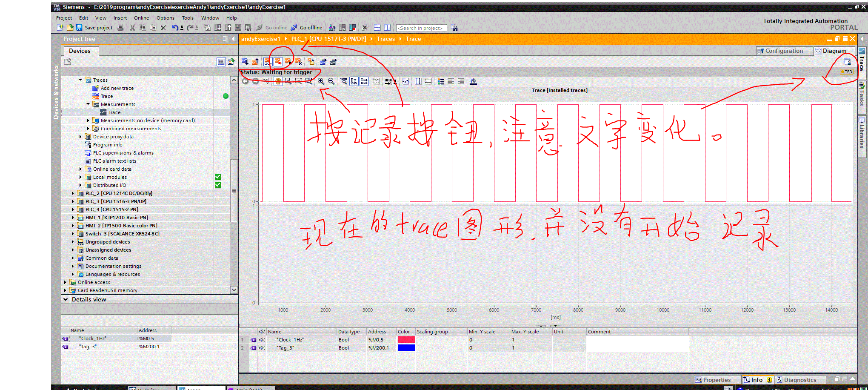Toggle automatic Y-axis 100% scaling
This screenshot has height=390, width=868.
pyautogui.click(x=354, y=81)
